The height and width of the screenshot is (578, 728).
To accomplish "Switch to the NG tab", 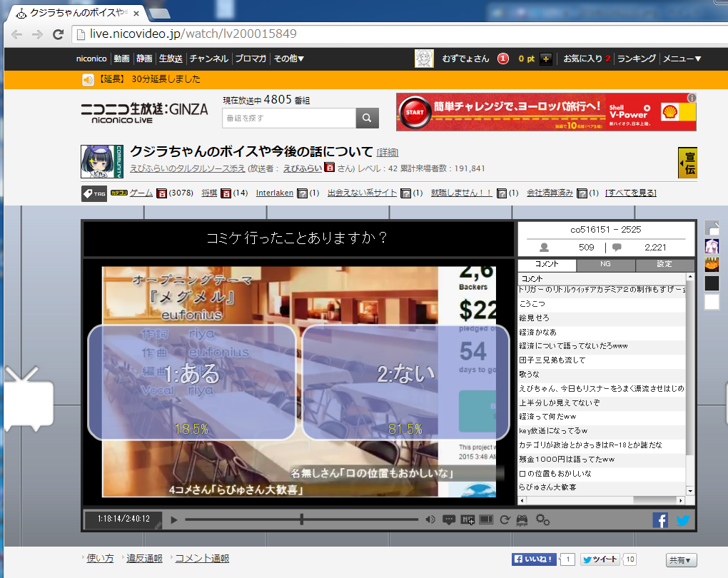I will [605, 264].
